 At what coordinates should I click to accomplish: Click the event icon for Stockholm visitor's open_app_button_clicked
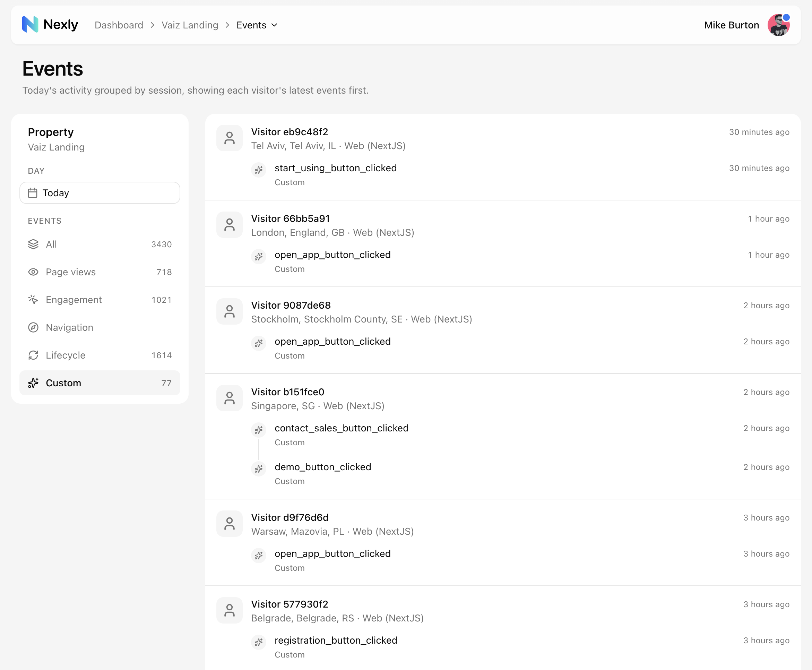coord(259,343)
